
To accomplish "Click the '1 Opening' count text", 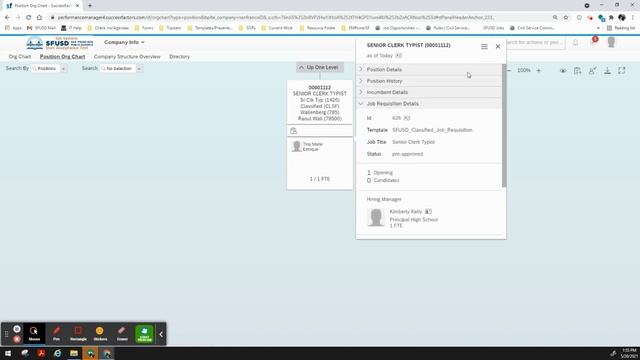I will [380, 173].
